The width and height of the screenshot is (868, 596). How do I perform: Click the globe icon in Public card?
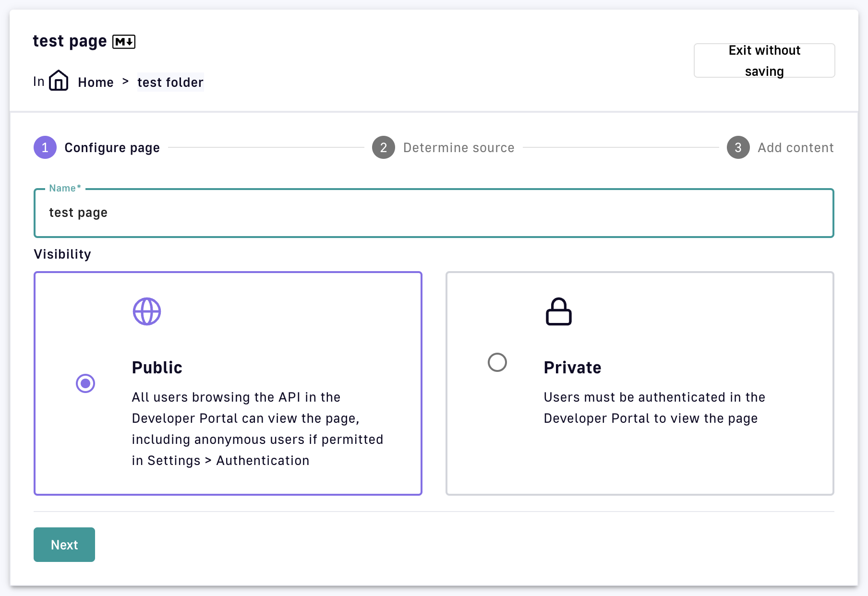tap(146, 311)
